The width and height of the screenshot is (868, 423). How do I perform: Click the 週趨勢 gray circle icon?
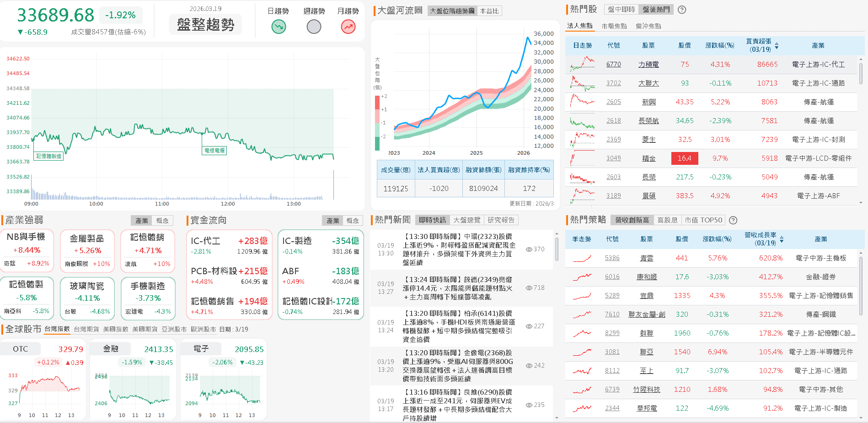[x=313, y=27]
